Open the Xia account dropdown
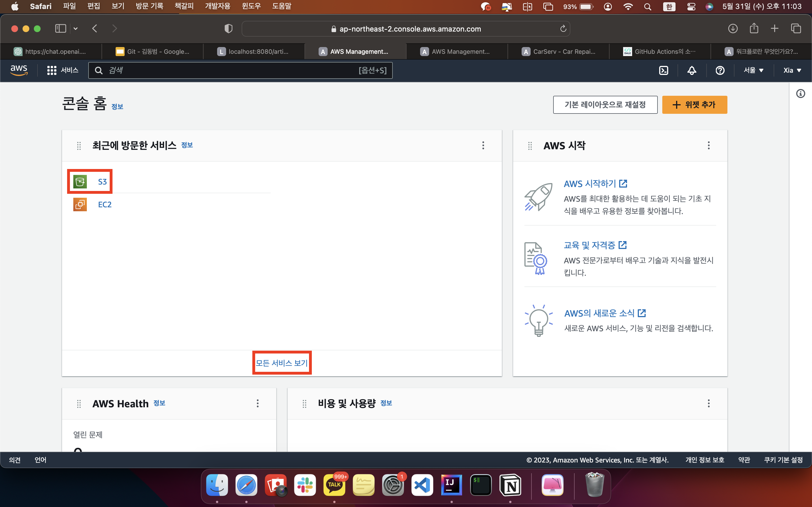 click(x=792, y=70)
